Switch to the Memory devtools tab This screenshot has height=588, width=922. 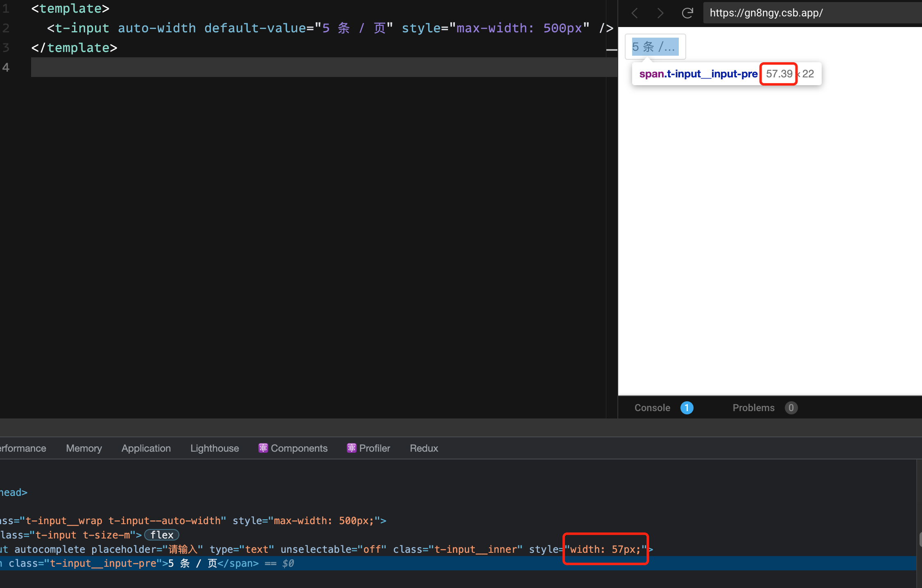tap(84, 448)
